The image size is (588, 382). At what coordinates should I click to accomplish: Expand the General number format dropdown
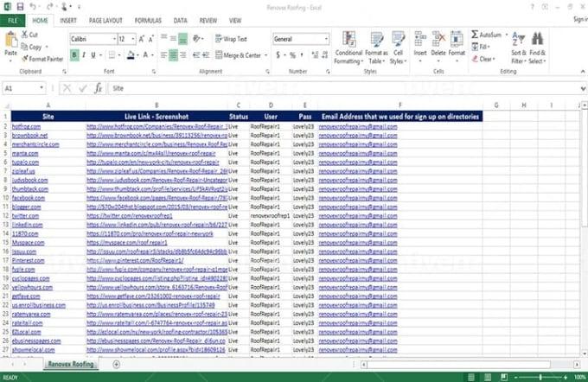click(x=326, y=39)
